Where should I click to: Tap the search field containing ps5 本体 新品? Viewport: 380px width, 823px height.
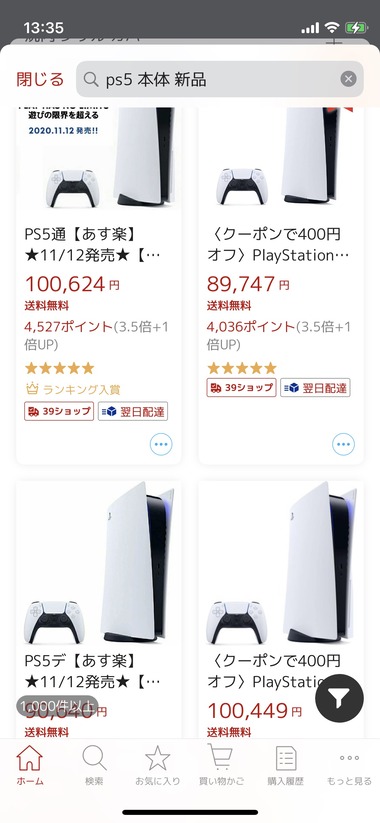click(219, 79)
